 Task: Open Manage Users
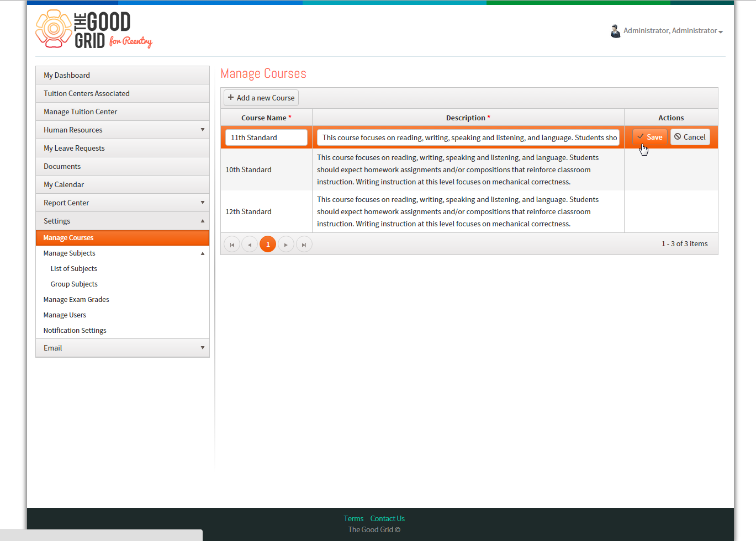coord(123,315)
